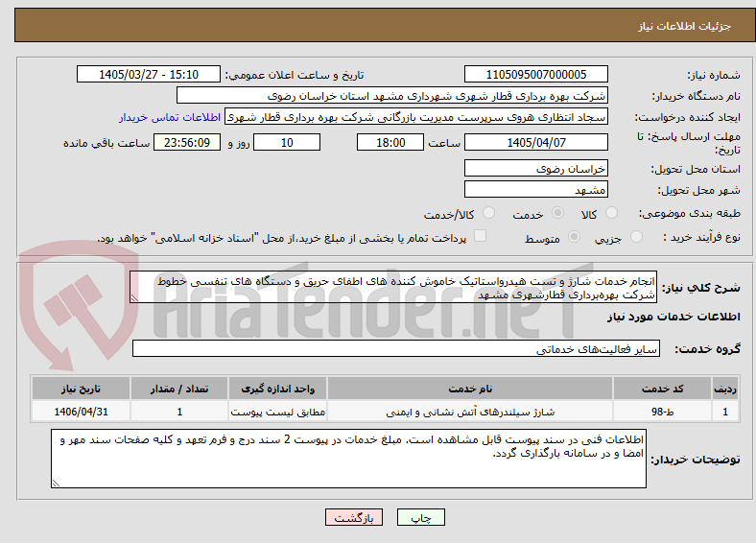This screenshot has height=543, width=756.
Task: Click service code cell ط-98
Action: (663, 412)
